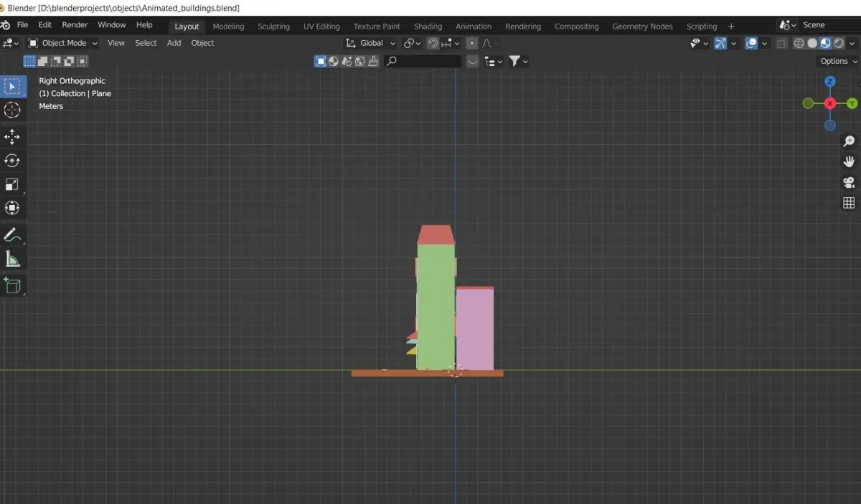Activate the Transform tool

[12, 208]
